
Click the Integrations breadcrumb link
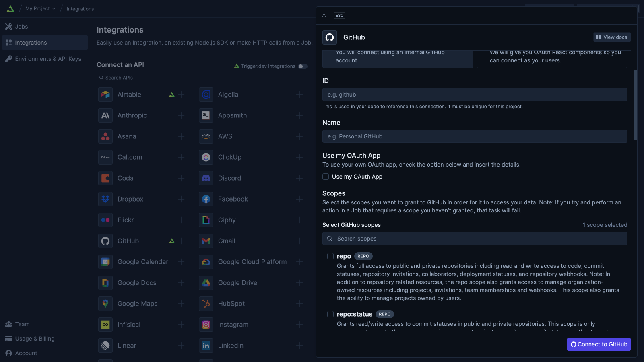point(80,9)
